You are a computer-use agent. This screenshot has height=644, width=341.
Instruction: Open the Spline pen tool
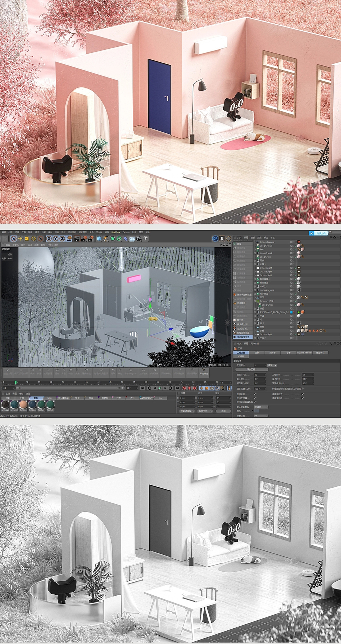point(106,239)
